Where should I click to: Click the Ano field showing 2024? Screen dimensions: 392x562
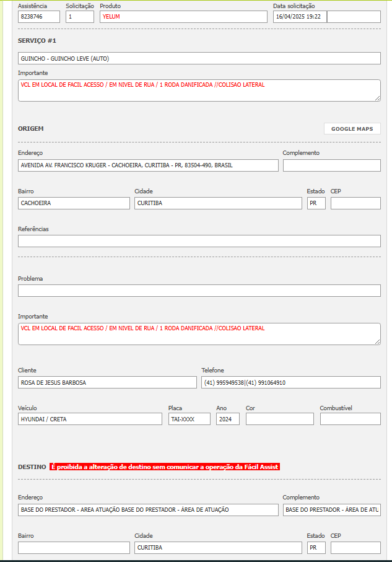(227, 419)
